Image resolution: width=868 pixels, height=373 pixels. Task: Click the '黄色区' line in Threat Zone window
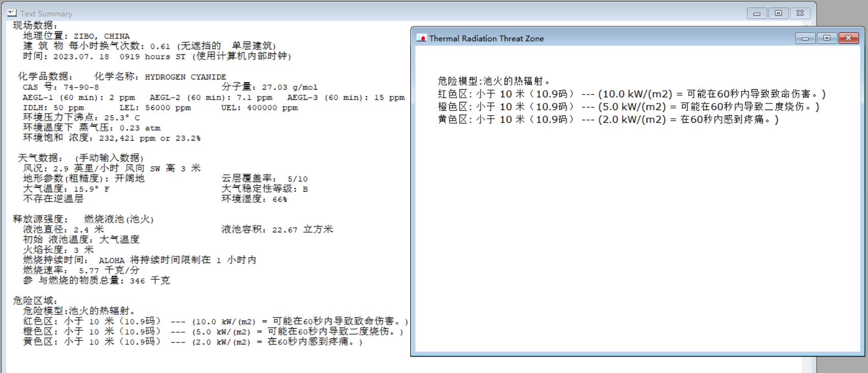608,119
